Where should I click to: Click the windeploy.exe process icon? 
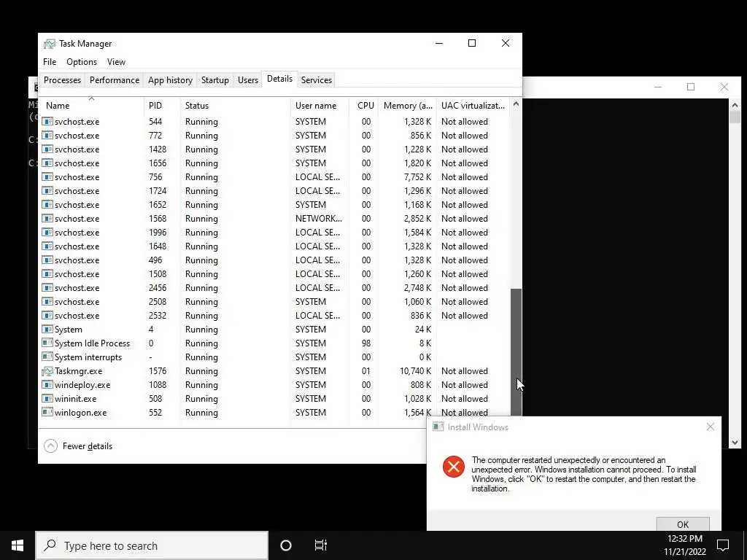pos(47,385)
